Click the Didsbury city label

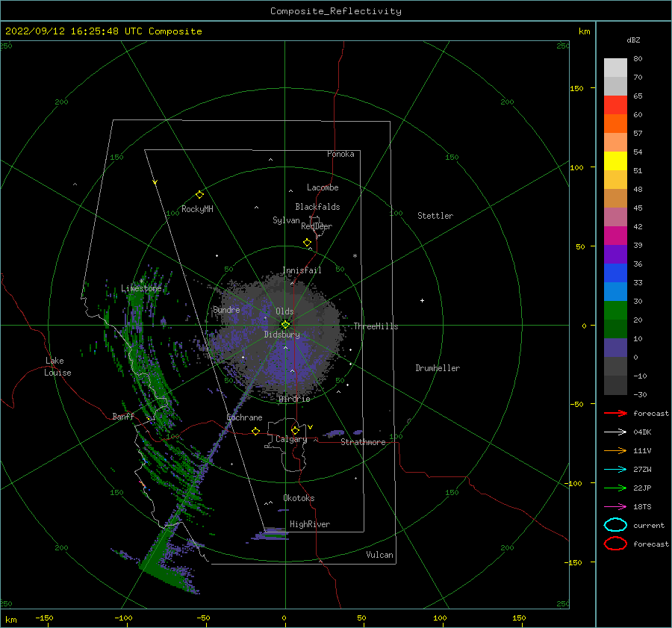point(282,335)
